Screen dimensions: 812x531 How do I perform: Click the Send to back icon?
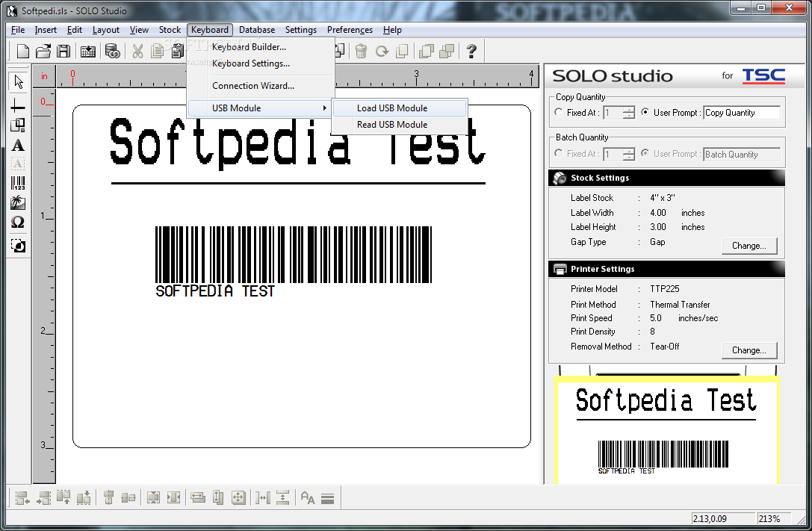point(447,51)
